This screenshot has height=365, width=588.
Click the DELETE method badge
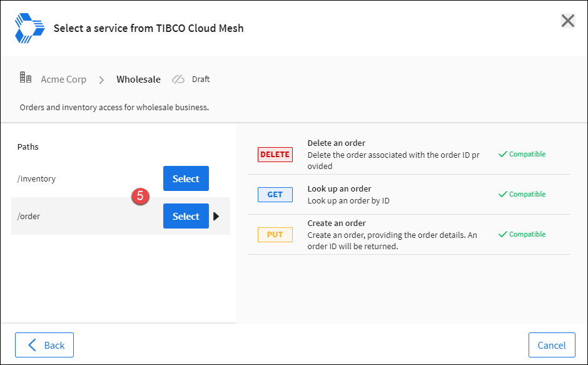click(x=275, y=155)
